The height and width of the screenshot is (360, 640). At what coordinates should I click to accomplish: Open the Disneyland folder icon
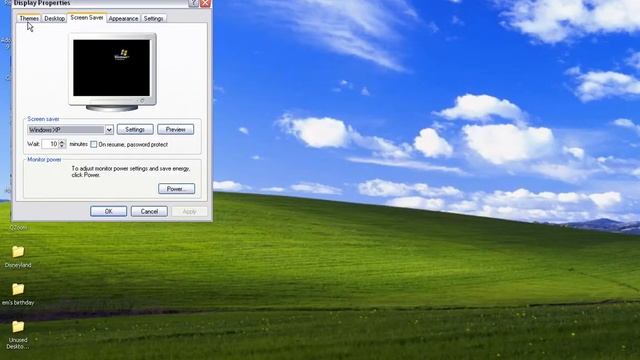coord(18,252)
